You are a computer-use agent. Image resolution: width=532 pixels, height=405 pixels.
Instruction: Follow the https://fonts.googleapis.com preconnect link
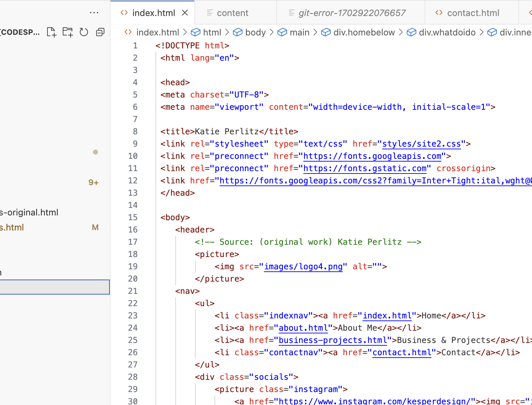point(372,156)
